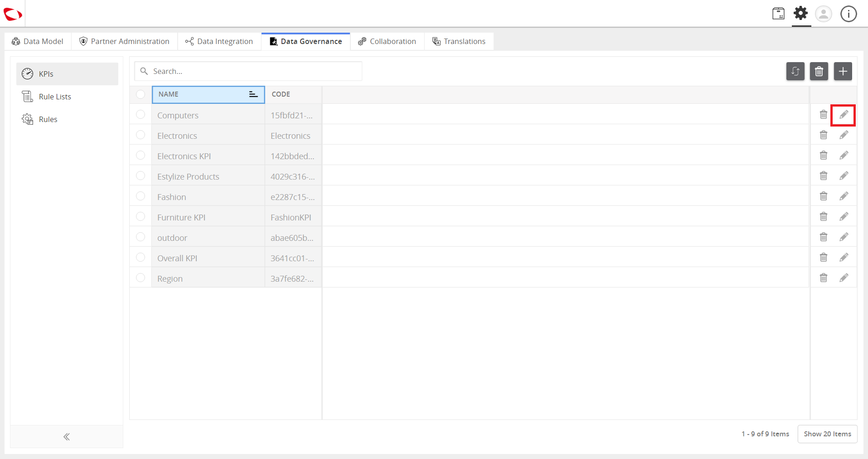Screen dimensions: 868x459
Task: Click the CODE column header
Action: [x=293, y=94]
